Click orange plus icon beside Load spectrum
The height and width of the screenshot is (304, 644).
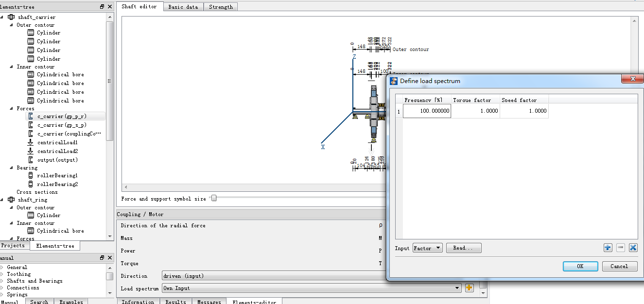click(469, 288)
